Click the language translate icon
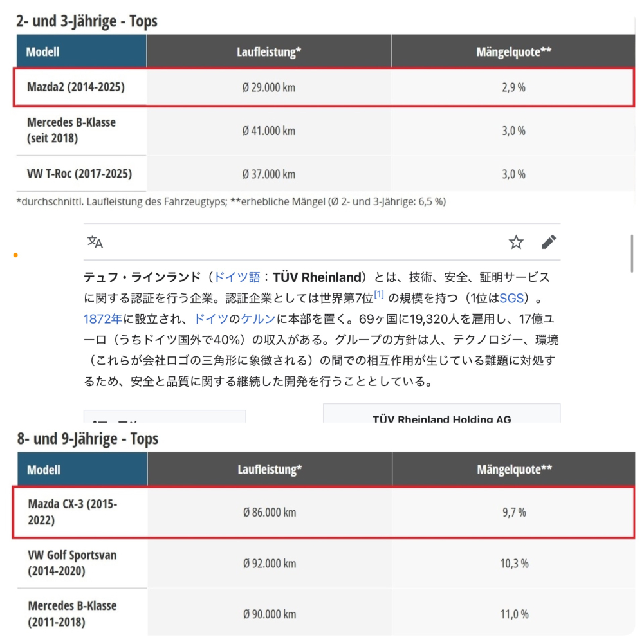This screenshot has width=644, height=644. [95, 243]
